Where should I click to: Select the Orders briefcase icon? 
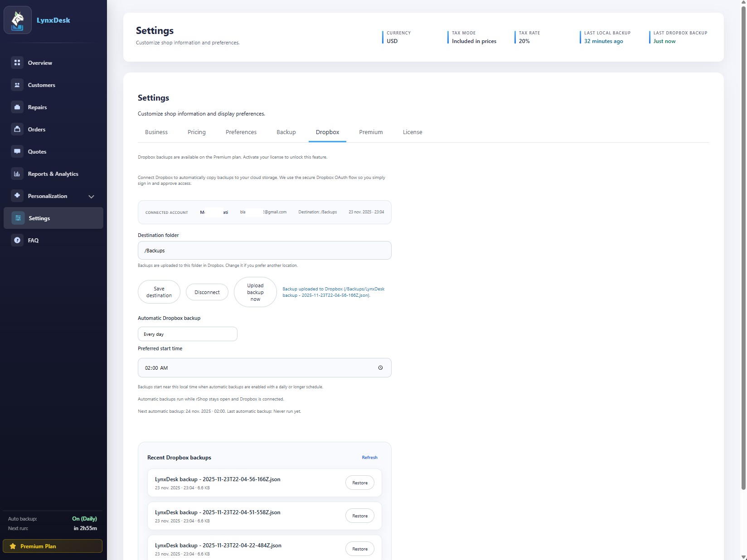click(x=17, y=129)
